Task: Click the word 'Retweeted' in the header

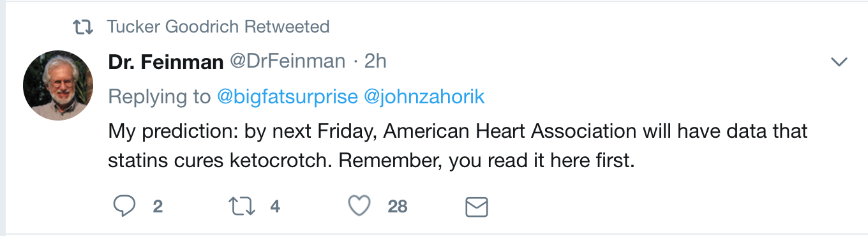Action: (x=287, y=27)
